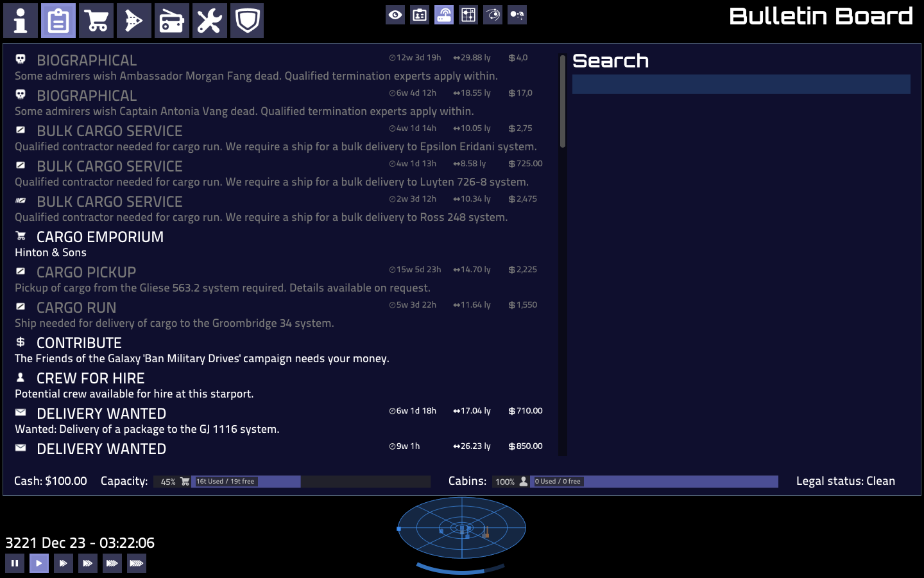This screenshot has height=578, width=924.
Task: Open the system info planets icon
Action: pos(517,15)
